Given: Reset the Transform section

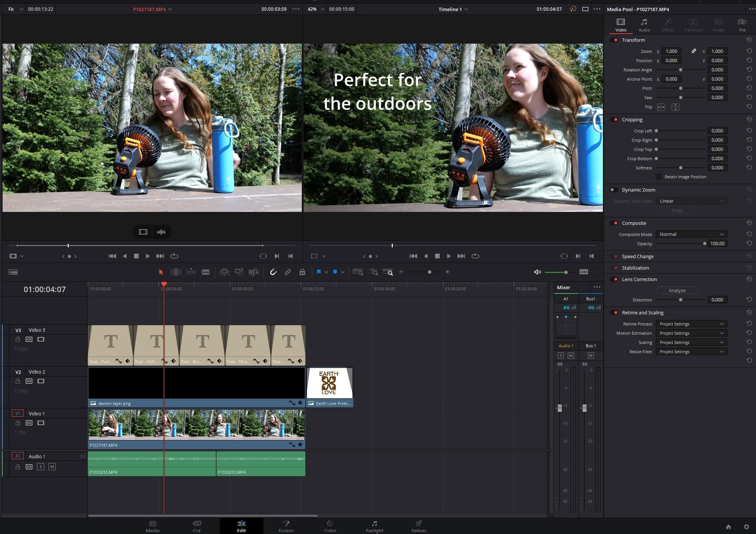Looking at the screenshot, I should pyautogui.click(x=749, y=40).
